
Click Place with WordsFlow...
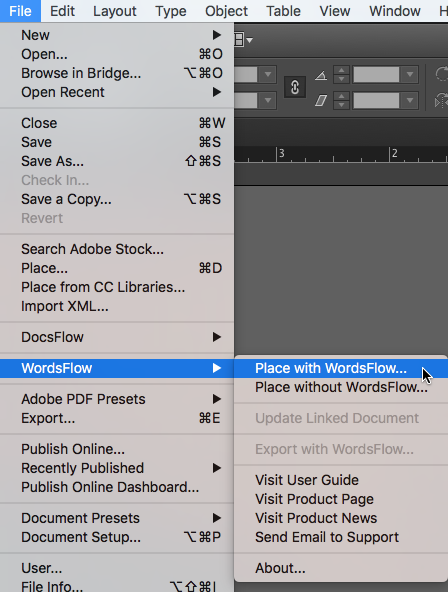(x=341, y=368)
